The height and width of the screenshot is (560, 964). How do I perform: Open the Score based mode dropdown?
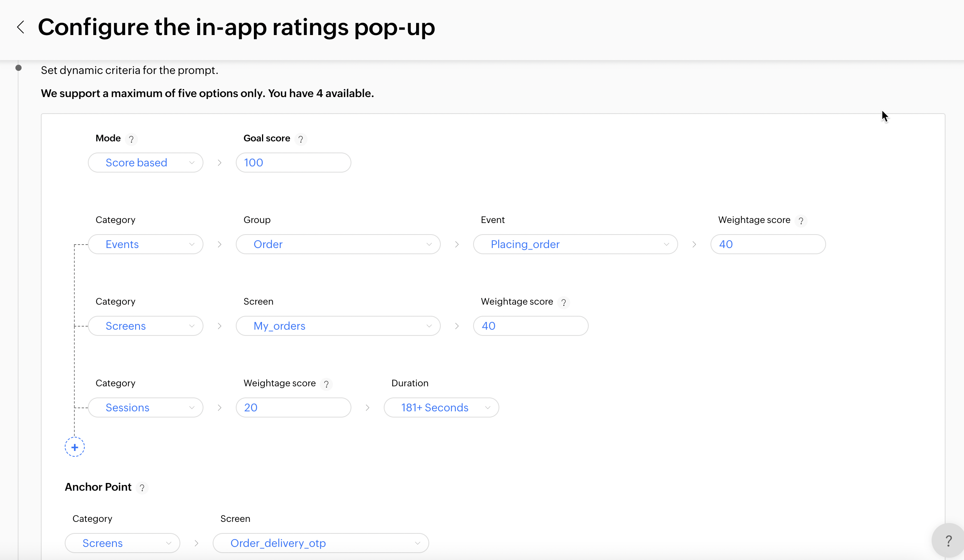(146, 163)
